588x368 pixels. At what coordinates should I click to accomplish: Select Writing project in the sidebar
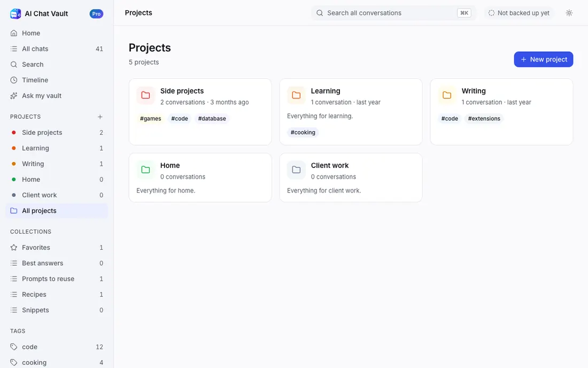tap(57, 164)
